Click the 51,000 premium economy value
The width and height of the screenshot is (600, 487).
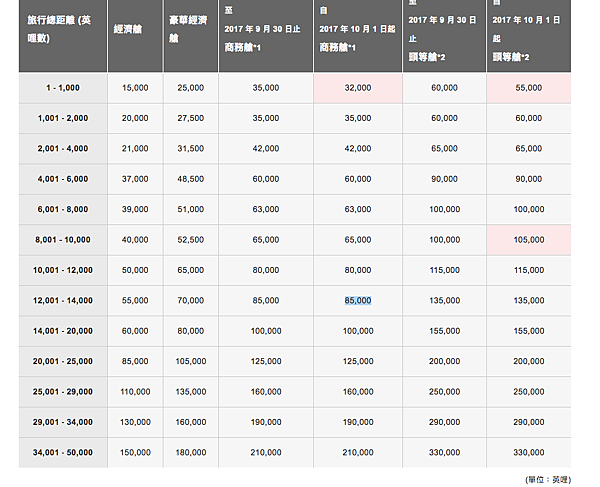point(191,209)
